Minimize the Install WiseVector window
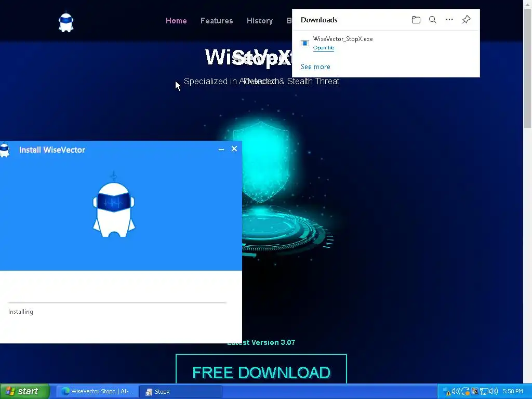532x399 pixels. [x=221, y=149]
